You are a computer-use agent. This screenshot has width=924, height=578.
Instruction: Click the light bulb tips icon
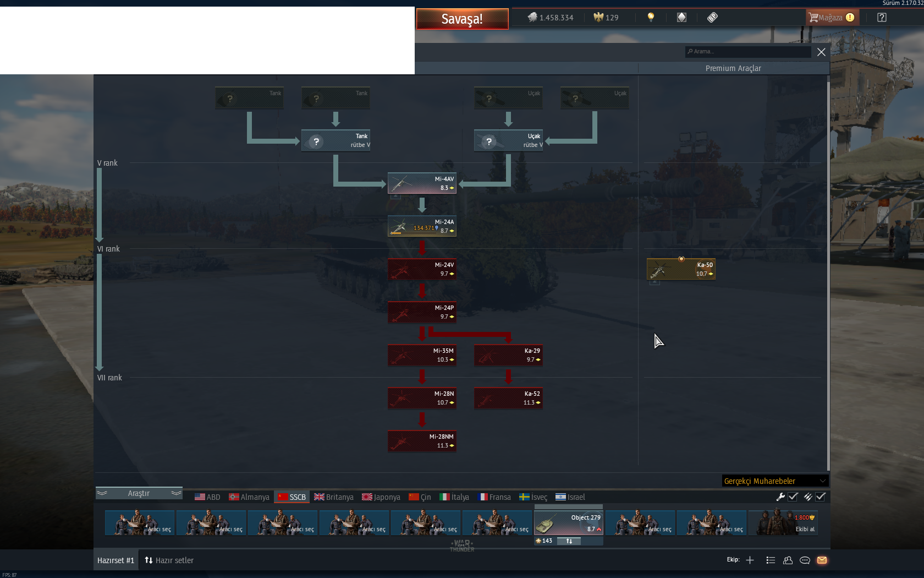click(651, 17)
